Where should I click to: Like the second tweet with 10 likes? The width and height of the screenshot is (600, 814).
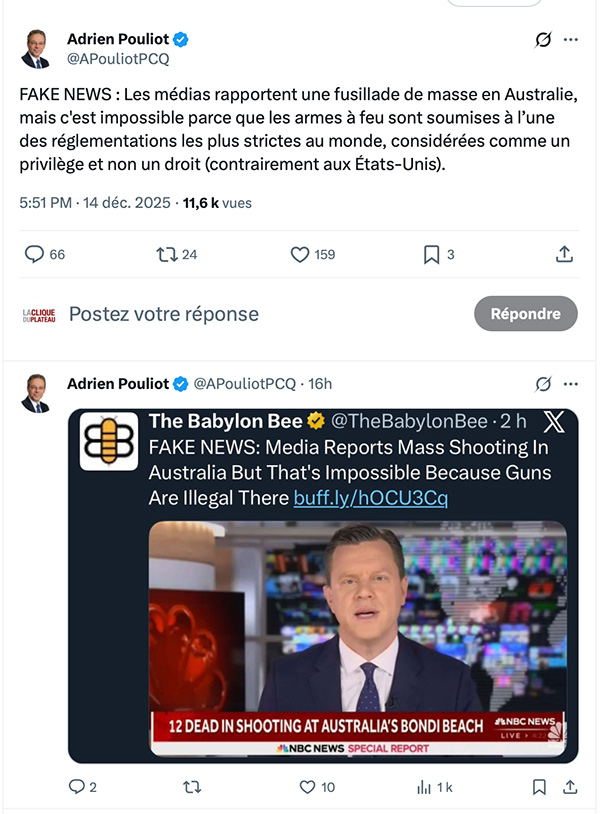[x=308, y=787]
